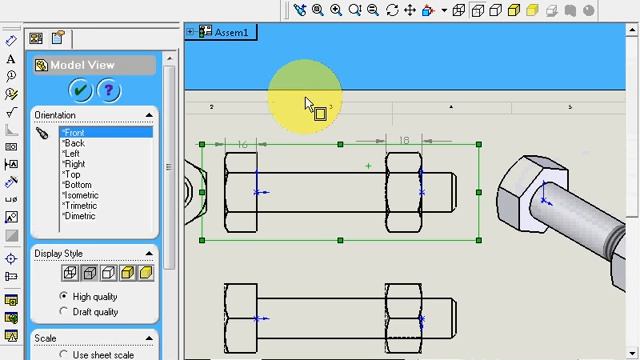
Task: Select the Note tool (letter A)
Action: click(11, 59)
